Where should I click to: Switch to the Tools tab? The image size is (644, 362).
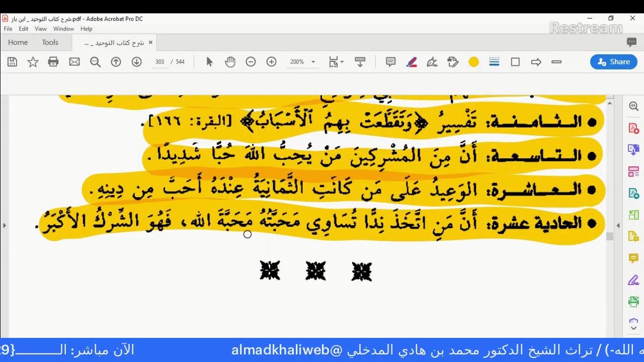50,42
